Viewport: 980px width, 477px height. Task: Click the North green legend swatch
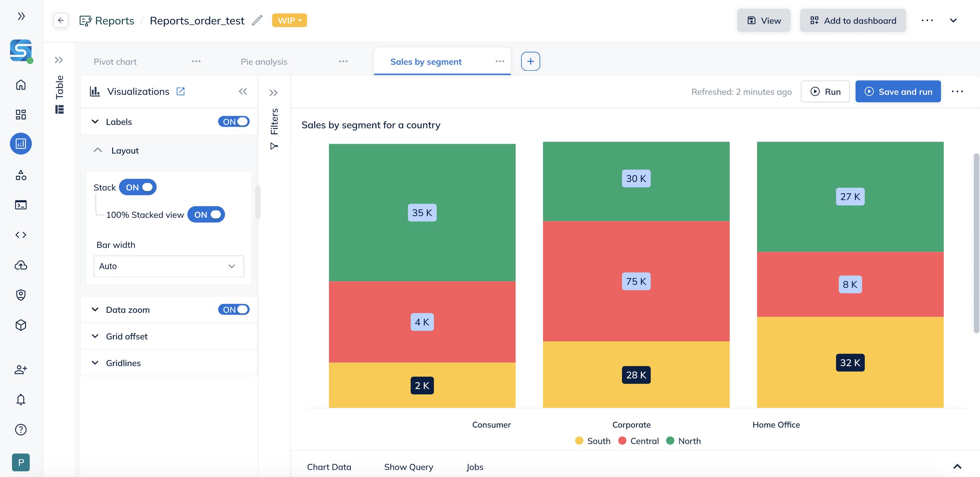click(x=670, y=440)
